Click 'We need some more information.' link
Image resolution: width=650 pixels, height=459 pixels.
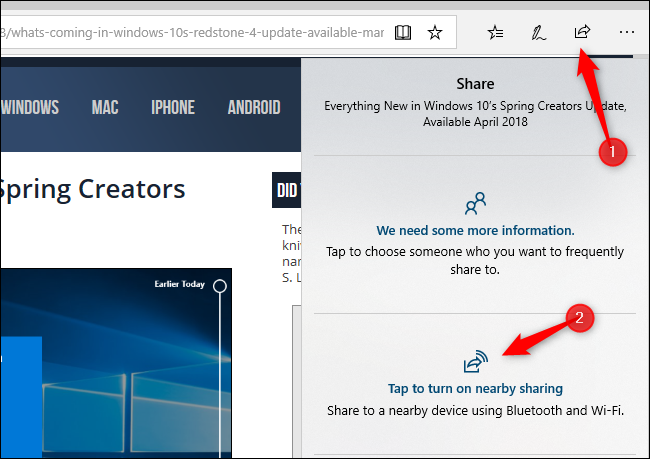coord(475,231)
